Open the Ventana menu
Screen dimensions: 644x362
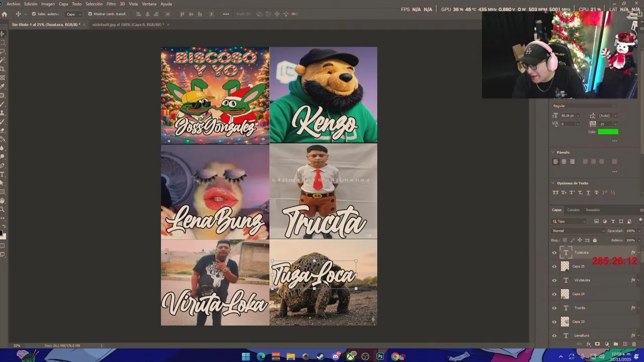[149, 4]
